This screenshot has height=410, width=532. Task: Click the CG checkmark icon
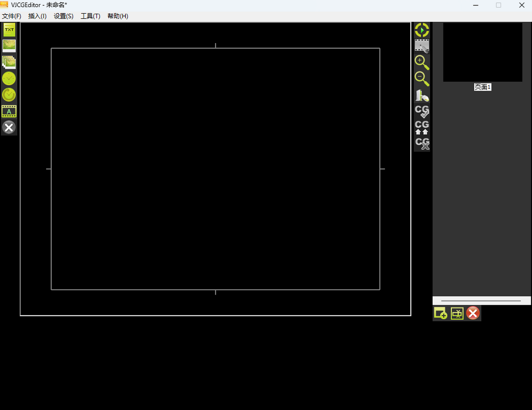pyautogui.click(x=422, y=111)
